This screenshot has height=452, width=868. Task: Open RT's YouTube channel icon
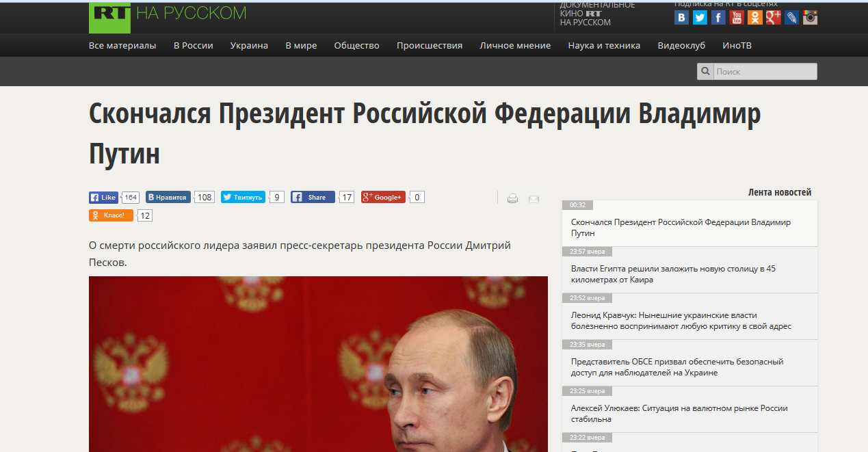coord(737,18)
